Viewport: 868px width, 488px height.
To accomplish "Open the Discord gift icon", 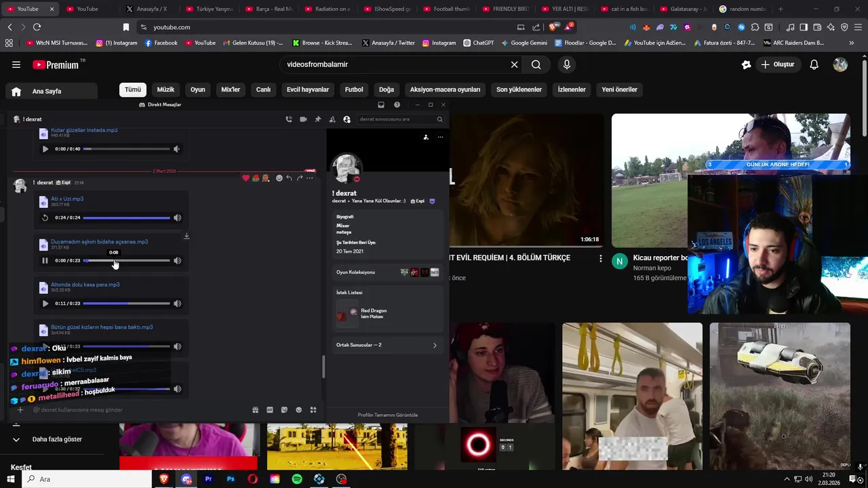I will pyautogui.click(x=256, y=410).
